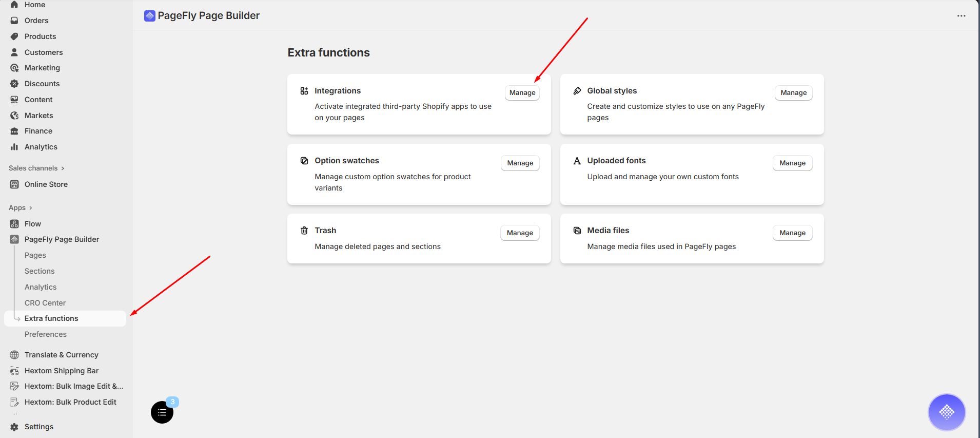
Task: Click the Settings gear icon
Action: point(14,427)
